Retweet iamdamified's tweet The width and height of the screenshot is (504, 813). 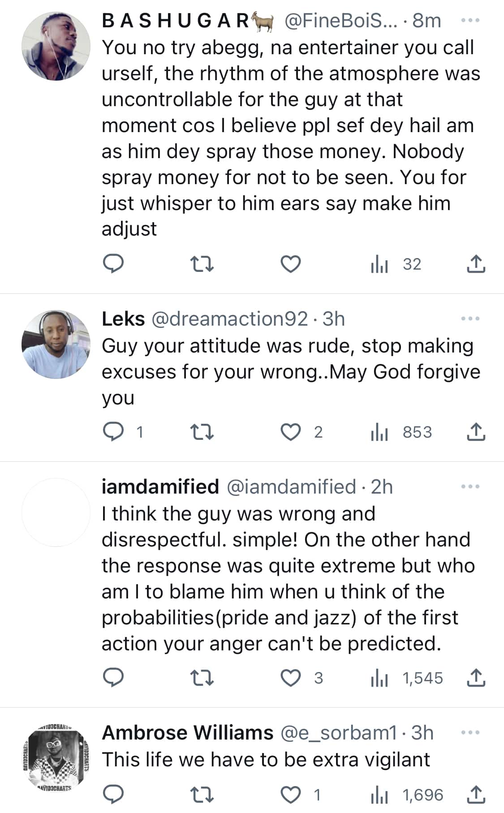202,678
